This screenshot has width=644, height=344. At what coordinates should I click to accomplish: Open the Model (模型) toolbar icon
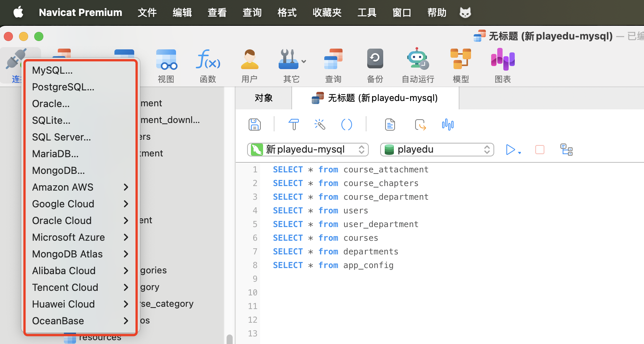pos(461,59)
